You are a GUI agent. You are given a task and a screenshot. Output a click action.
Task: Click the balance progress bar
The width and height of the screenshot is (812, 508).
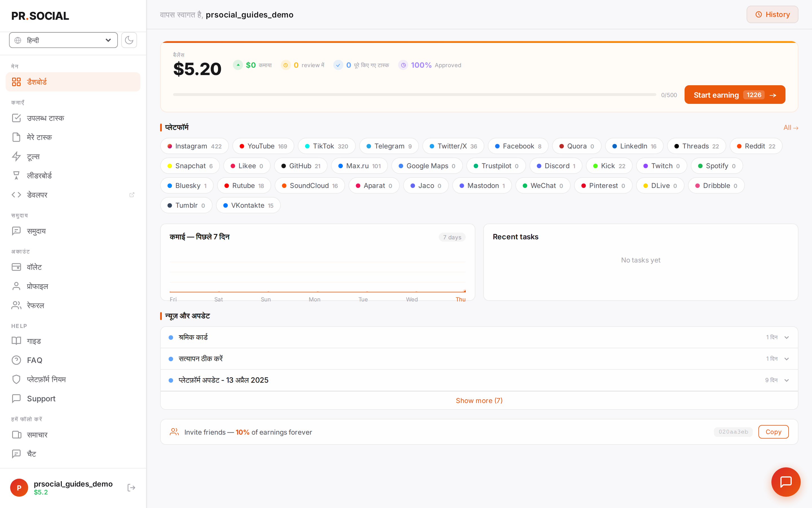[414, 95]
